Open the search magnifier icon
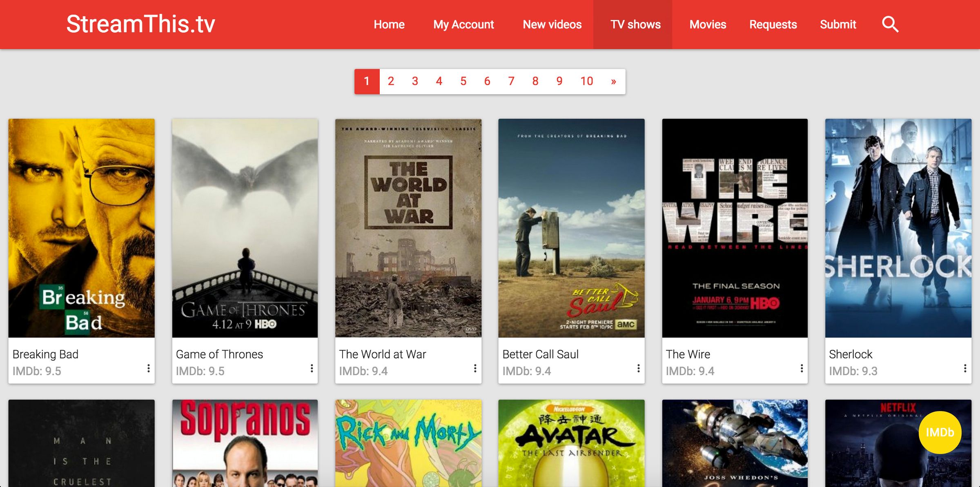 pos(890,24)
